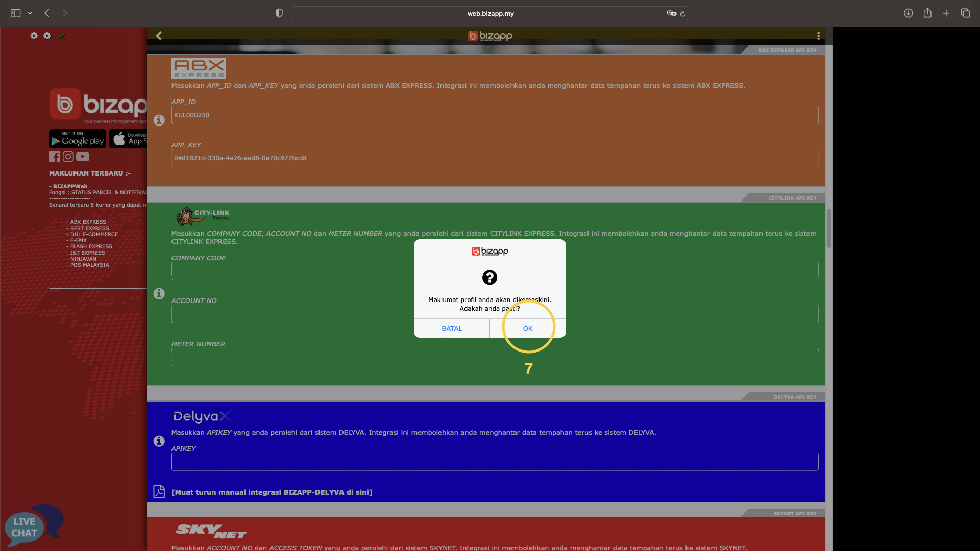The width and height of the screenshot is (980, 551).
Task: Click the ABX EXPRESS API KEY tab label
Action: pos(787,51)
